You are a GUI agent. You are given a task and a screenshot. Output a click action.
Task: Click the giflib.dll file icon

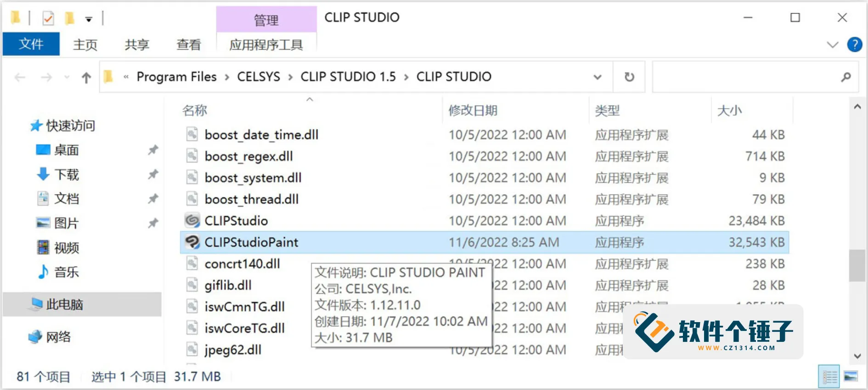[x=192, y=285]
